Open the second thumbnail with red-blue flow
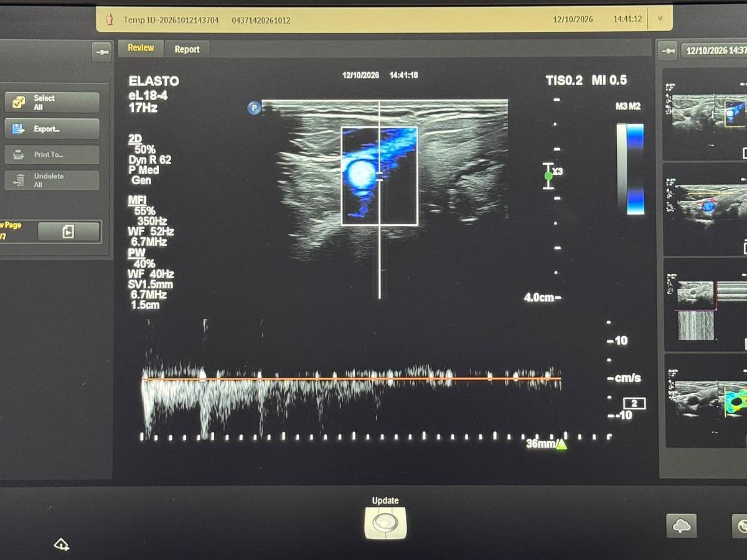 tap(705, 209)
